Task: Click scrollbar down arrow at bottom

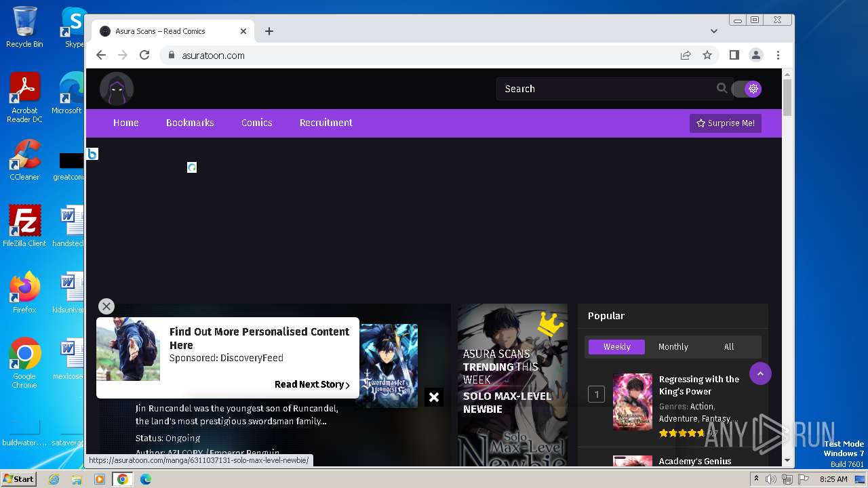Action: pos(787,461)
